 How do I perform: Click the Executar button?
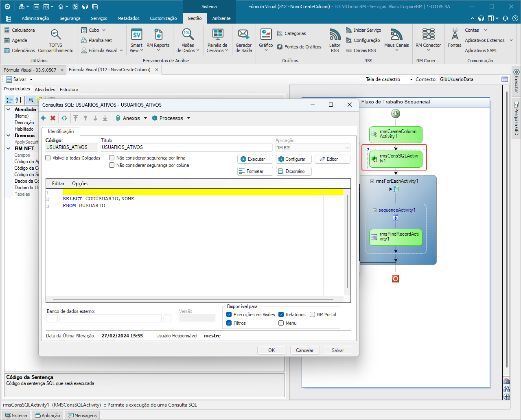(x=255, y=159)
